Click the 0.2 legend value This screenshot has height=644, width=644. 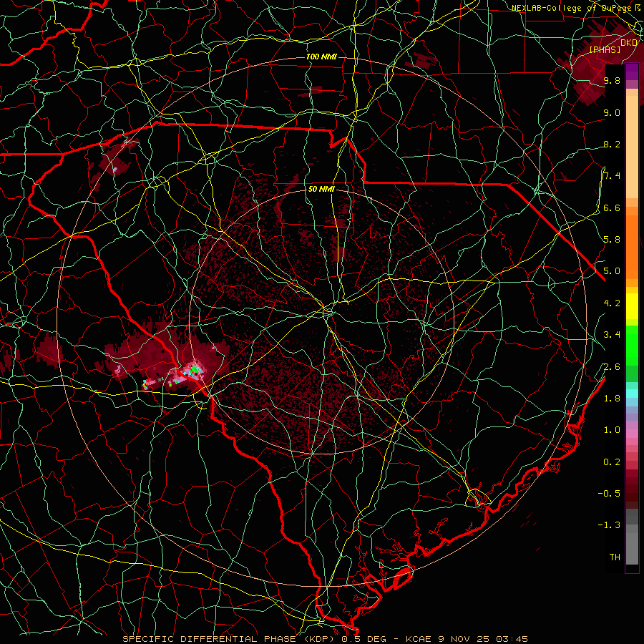click(612, 462)
